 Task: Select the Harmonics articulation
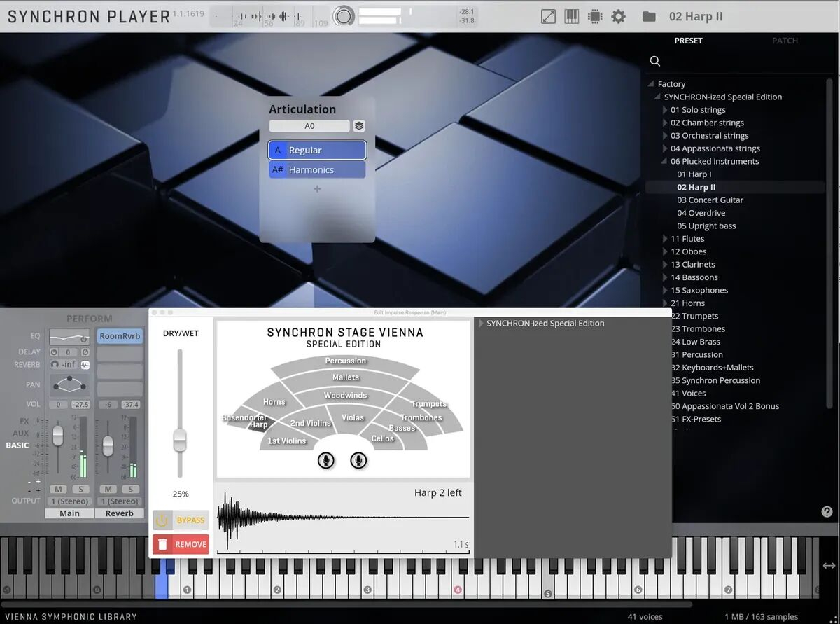coord(317,170)
